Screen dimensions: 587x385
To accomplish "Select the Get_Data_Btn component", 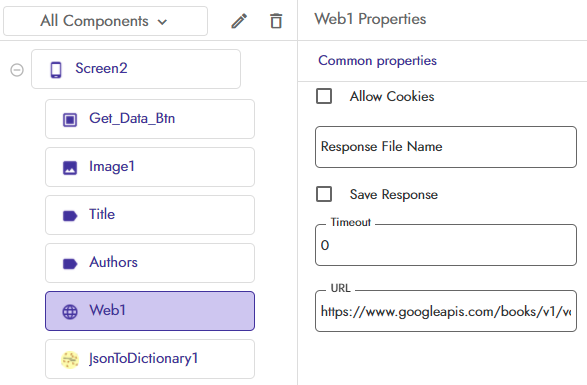I will tap(150, 119).
